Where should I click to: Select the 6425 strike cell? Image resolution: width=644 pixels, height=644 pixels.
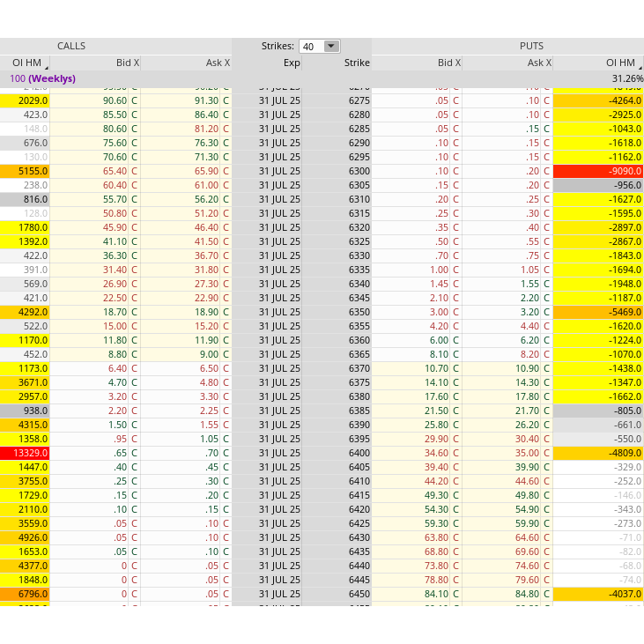tap(337, 523)
